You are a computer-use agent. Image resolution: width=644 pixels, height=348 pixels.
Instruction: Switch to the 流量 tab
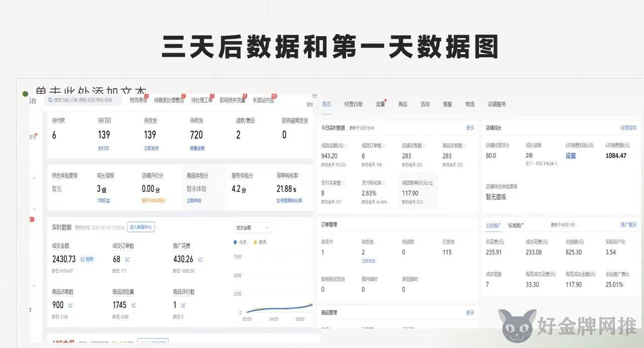[380, 104]
